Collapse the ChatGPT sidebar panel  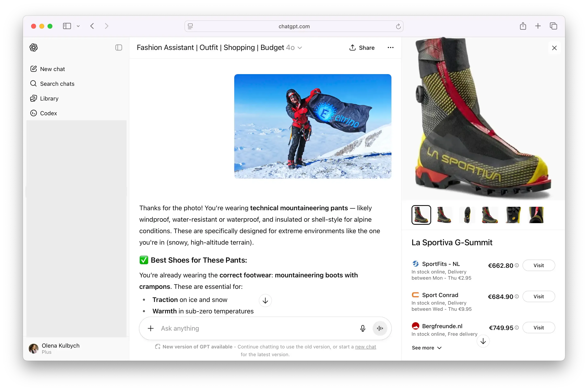coord(119,48)
